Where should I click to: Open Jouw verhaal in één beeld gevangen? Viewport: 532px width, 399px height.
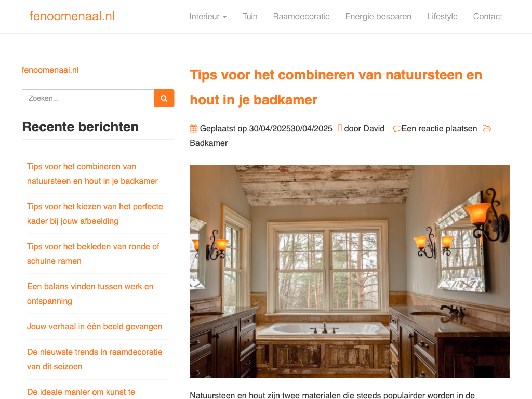[x=95, y=326]
